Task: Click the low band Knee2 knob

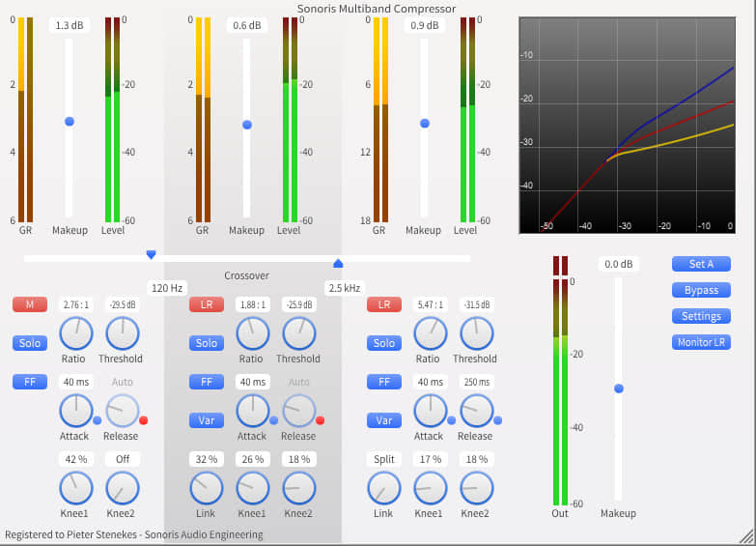Action: coord(122,488)
